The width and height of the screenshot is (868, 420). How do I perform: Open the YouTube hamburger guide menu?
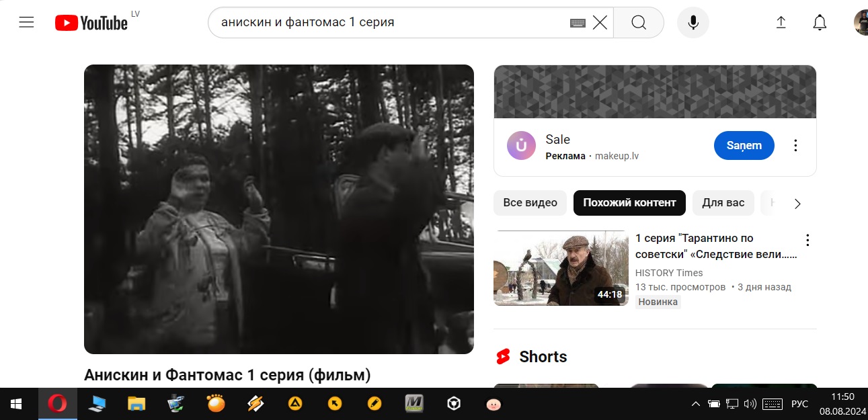(x=26, y=23)
